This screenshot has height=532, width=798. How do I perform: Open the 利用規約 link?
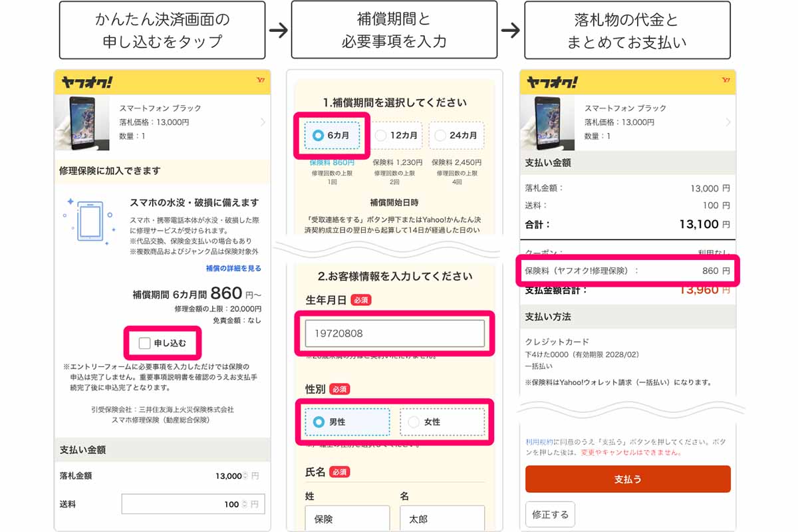pyautogui.click(x=538, y=442)
